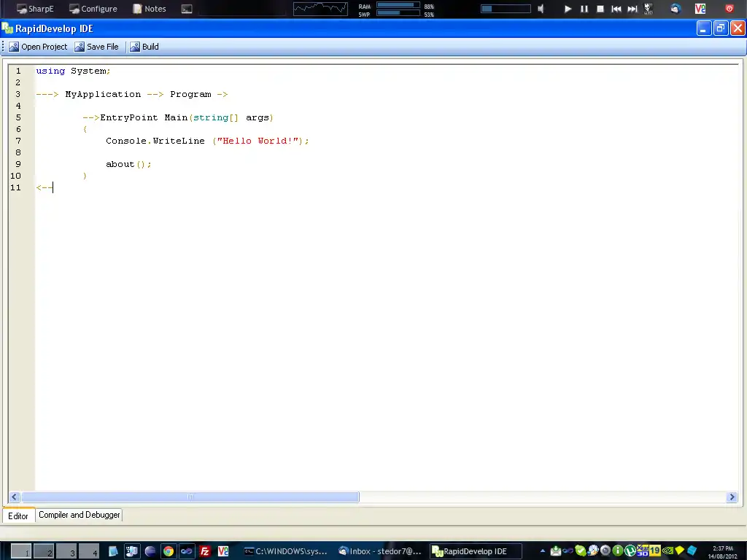The image size is (747, 560).
Task: Click the RAM usage bar
Action: [x=398, y=5]
